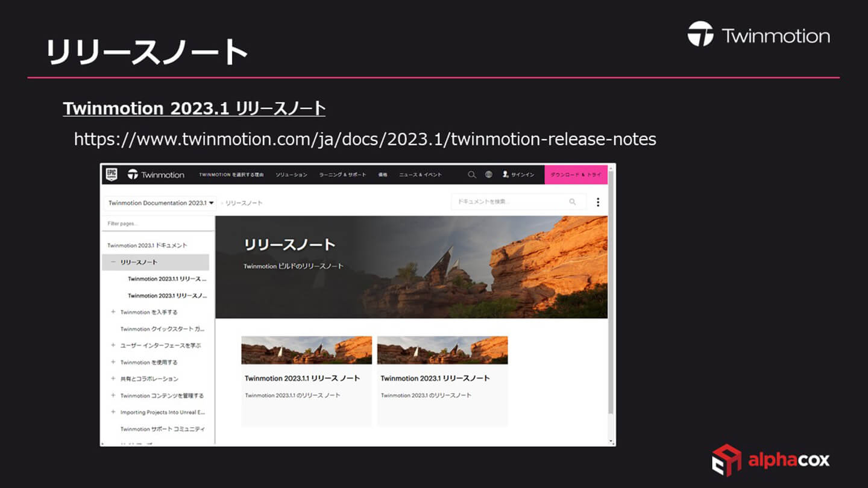
Task: Open Twinmotion 2023.1.1 リリース sidebar entry
Action: click(167, 279)
